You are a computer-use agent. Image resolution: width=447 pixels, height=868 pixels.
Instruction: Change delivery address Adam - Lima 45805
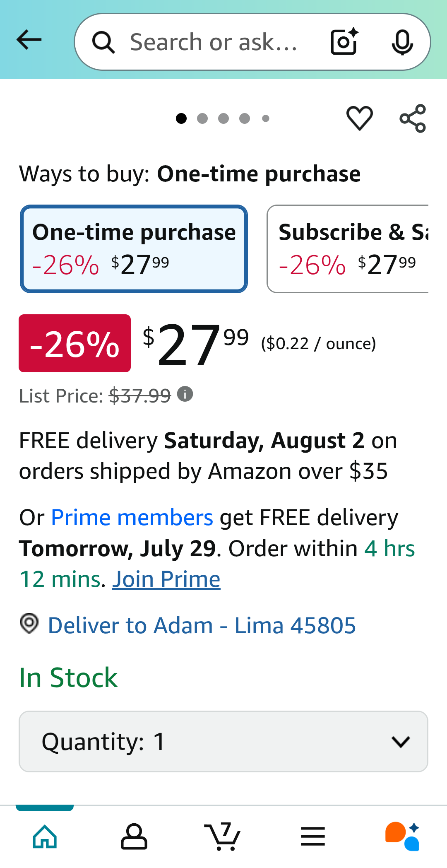(202, 625)
